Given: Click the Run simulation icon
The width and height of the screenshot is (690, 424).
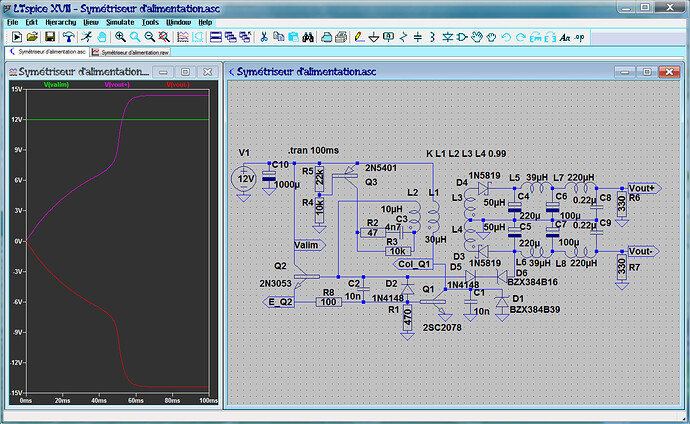Looking at the screenshot, I should pos(87,37).
